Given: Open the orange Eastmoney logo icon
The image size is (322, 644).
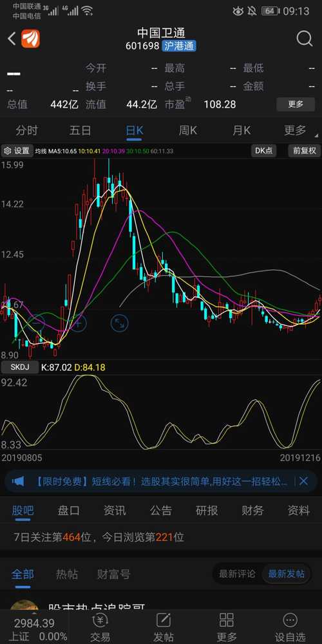Looking at the screenshot, I should pyautogui.click(x=30, y=39).
